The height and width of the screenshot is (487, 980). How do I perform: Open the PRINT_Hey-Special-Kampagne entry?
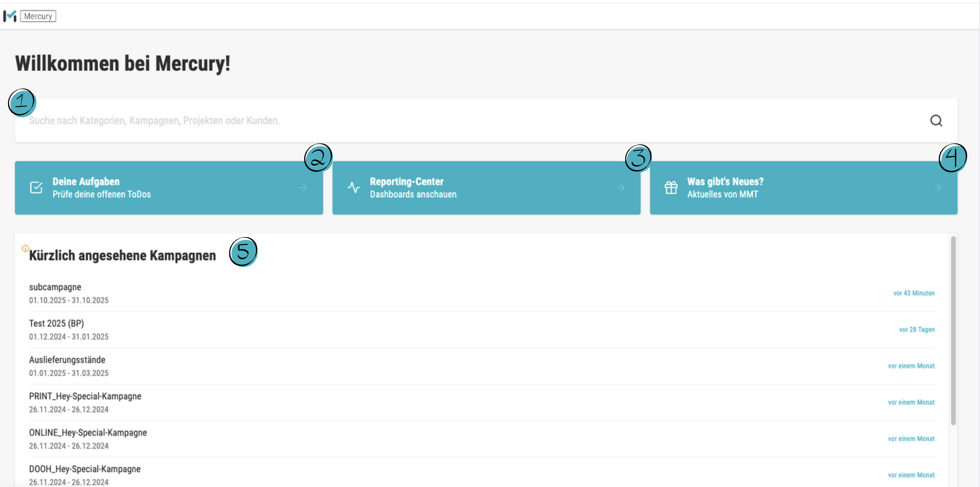tap(85, 397)
